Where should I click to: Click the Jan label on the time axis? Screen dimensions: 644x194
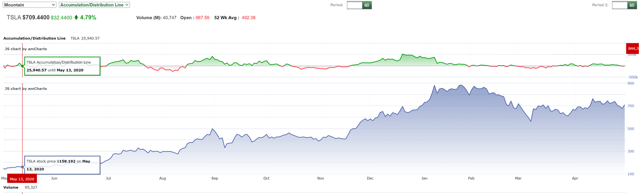click(424, 178)
